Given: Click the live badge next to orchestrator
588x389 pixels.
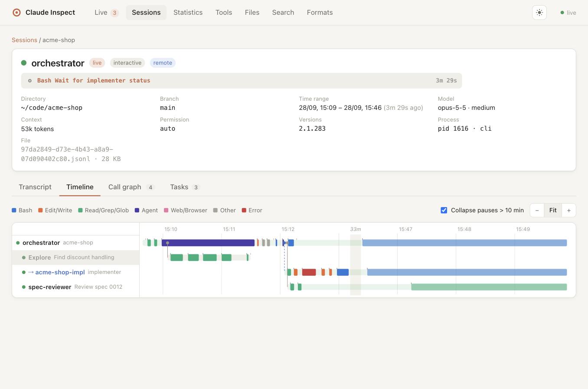Looking at the screenshot, I should [x=97, y=63].
